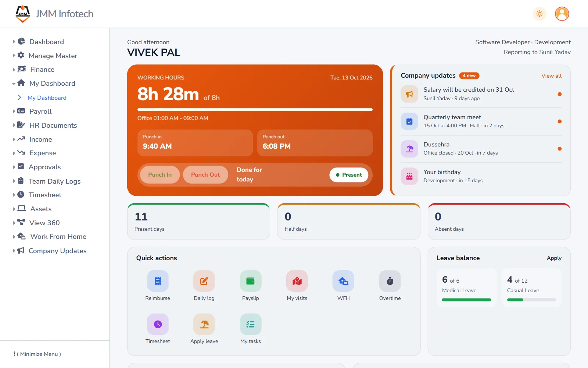Click the Punch Out button
The width and height of the screenshot is (588, 368).
pyautogui.click(x=205, y=175)
